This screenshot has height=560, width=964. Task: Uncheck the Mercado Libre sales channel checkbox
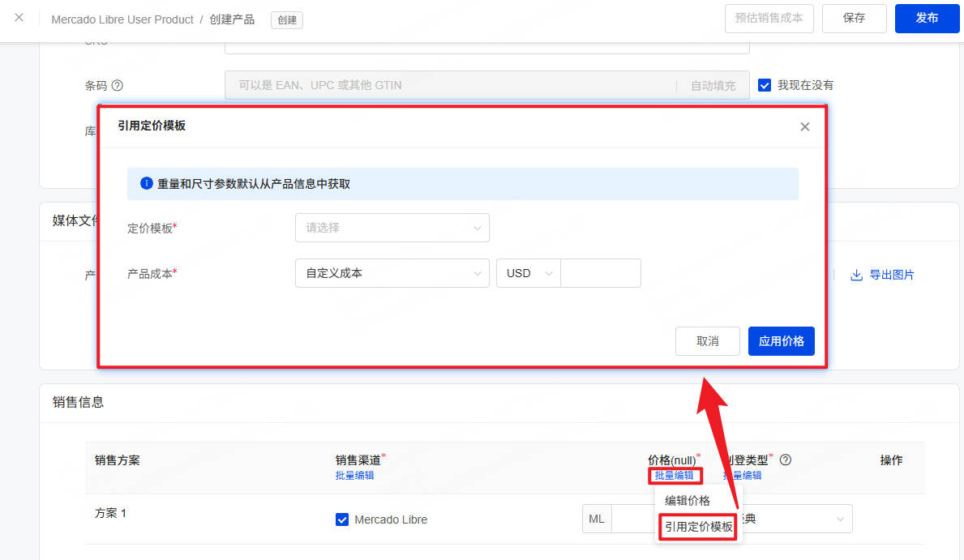(342, 519)
